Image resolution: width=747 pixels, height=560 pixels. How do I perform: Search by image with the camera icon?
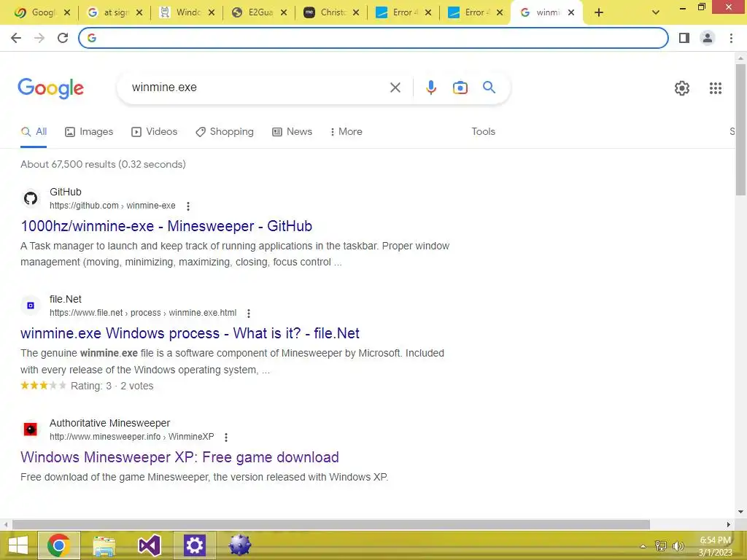[460, 87]
